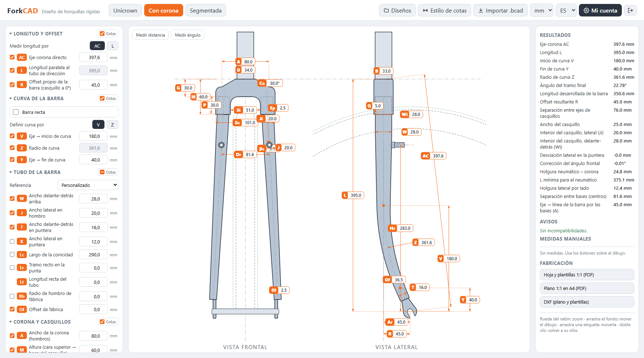This screenshot has height=358, width=644.
Task: Switch to the Unicrown fork type tab
Action: (125, 10)
